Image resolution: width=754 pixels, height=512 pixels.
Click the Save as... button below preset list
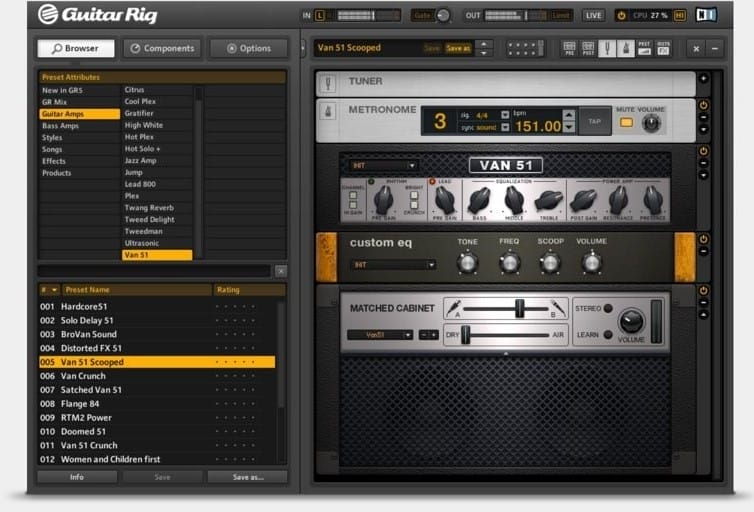click(248, 477)
